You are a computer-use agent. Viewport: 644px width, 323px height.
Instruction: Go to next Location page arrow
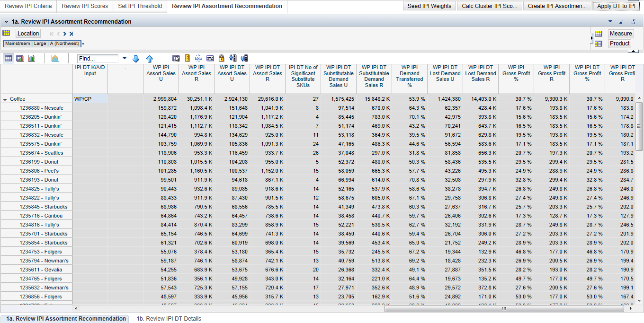(65, 34)
